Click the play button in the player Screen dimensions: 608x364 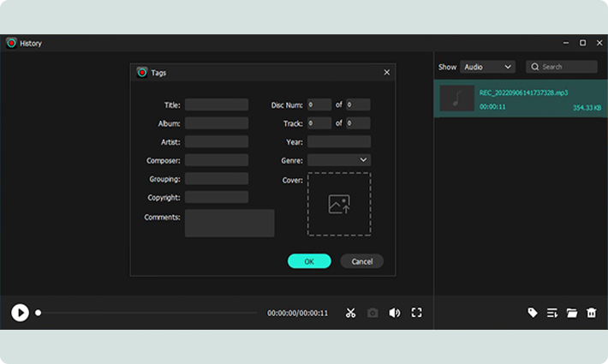coord(20,313)
